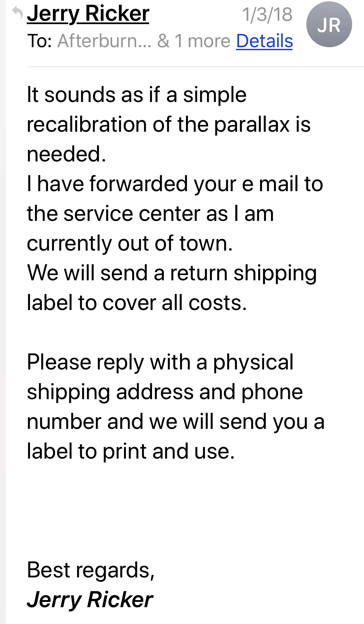364x624 pixels.
Task: Tap the JR contact avatar
Action: click(329, 25)
